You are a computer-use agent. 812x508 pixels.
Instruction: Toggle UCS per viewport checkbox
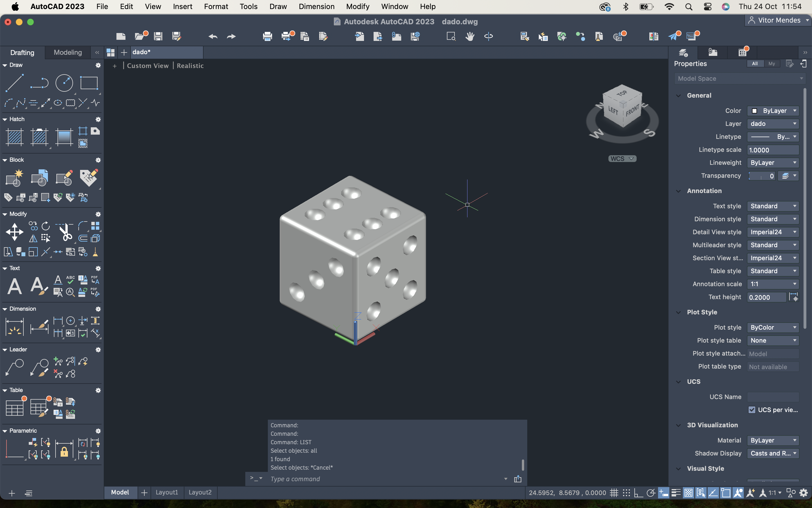pos(752,410)
